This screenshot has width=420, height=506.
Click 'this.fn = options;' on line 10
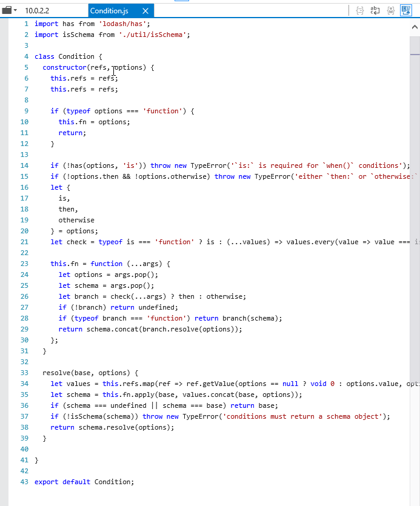coord(94,122)
